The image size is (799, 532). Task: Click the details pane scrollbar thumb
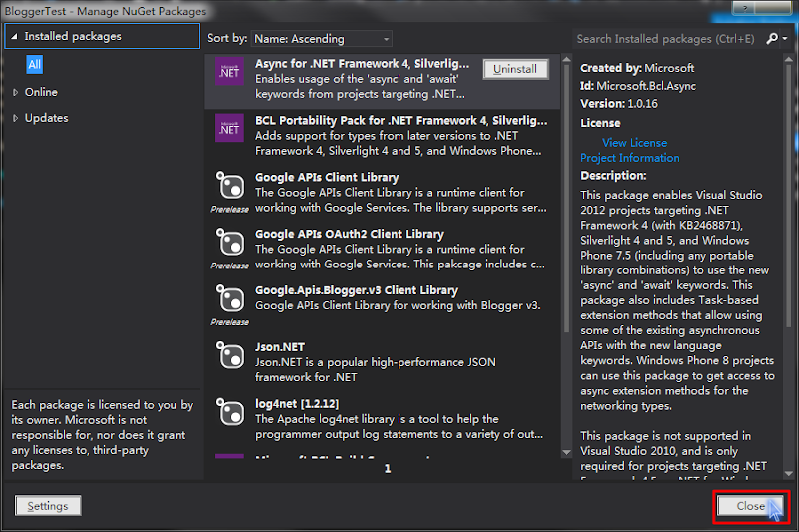point(788,196)
